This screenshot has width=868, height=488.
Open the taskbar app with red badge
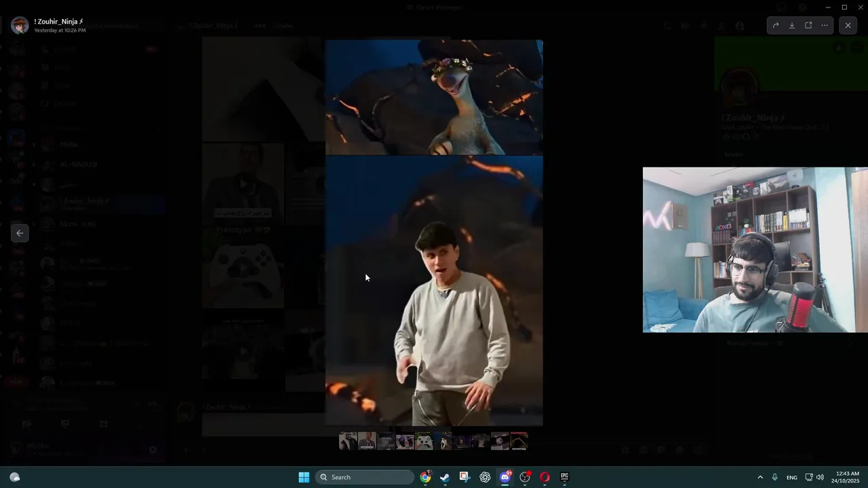click(525, 477)
